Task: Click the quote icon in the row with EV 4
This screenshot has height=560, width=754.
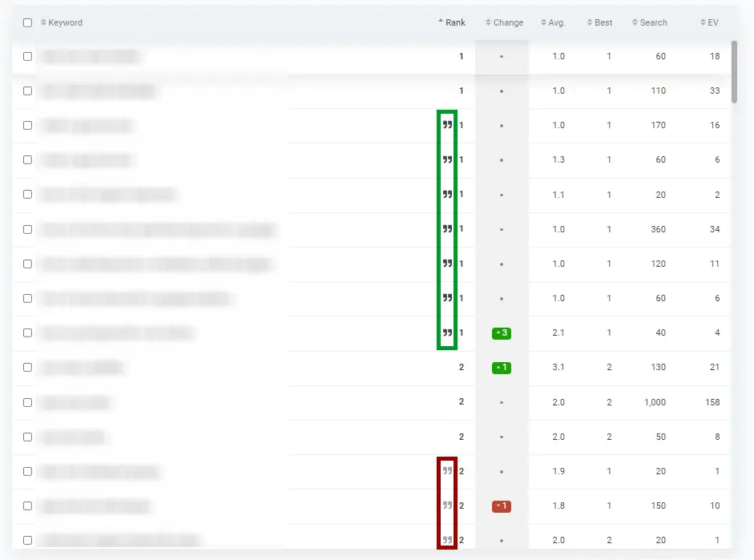Action: pyautogui.click(x=447, y=332)
